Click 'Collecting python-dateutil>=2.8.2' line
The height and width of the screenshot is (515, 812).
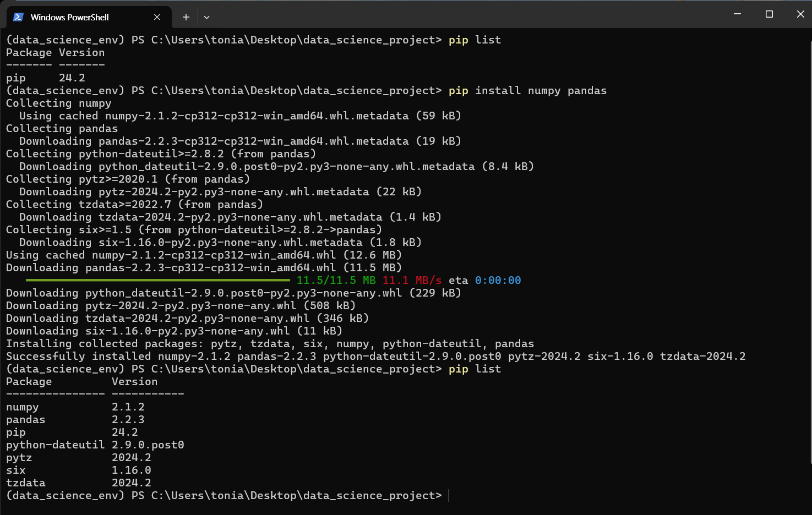[161, 154]
